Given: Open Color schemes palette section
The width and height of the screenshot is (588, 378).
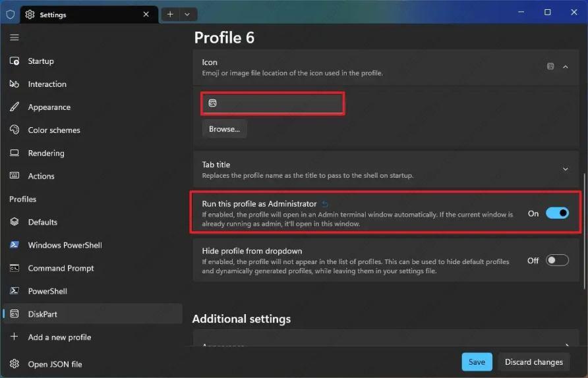Looking at the screenshot, I should pos(53,130).
